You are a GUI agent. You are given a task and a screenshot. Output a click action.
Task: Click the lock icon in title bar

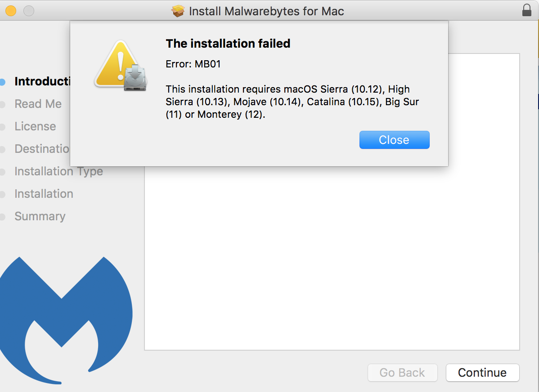coord(526,10)
